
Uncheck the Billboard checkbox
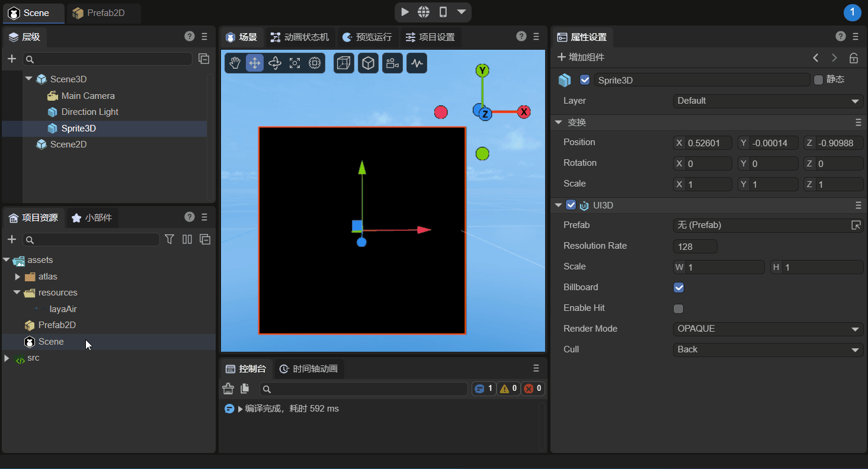(679, 288)
